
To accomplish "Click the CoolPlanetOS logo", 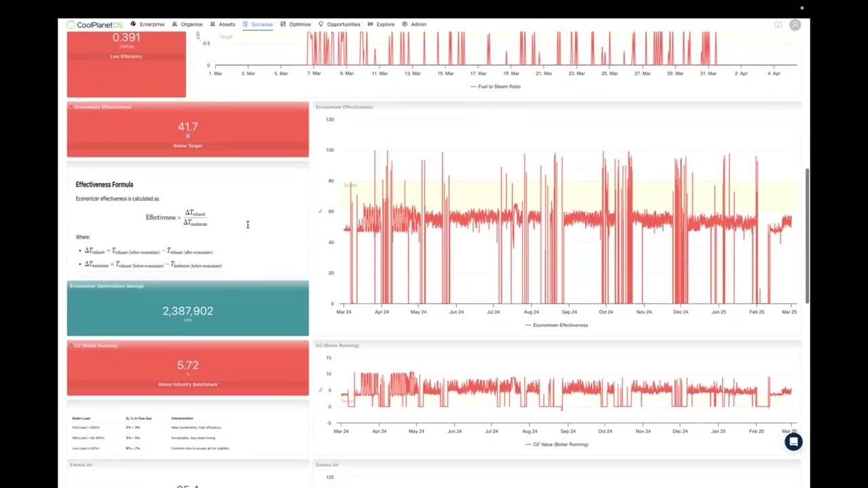I will click(94, 24).
